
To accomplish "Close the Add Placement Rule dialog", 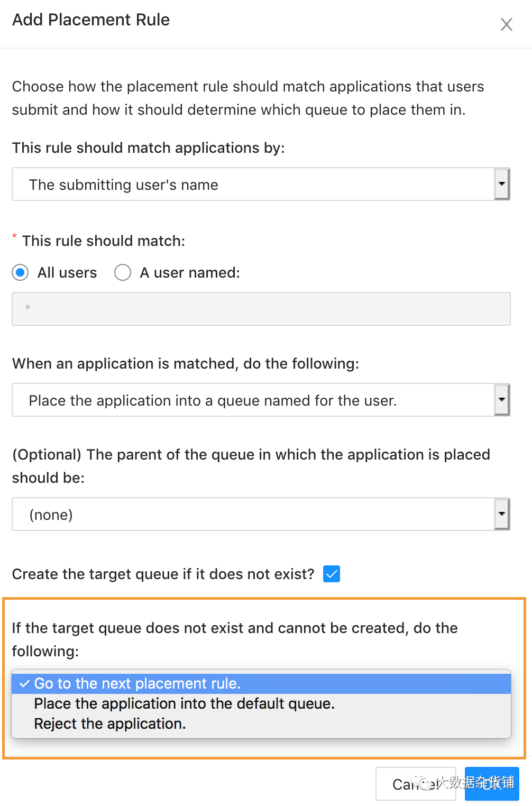I will click(506, 24).
